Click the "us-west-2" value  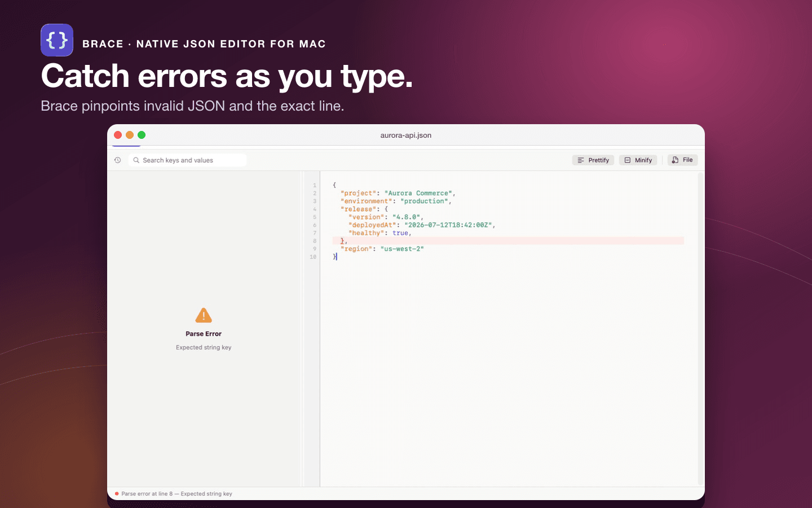402,249
